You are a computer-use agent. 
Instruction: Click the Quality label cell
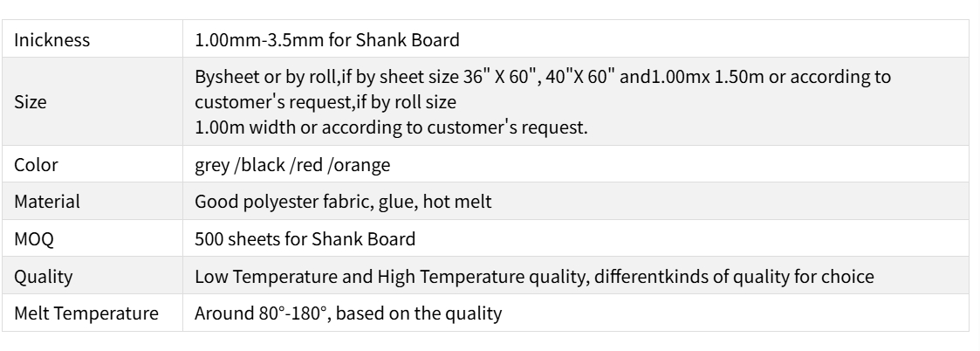pos(38,276)
